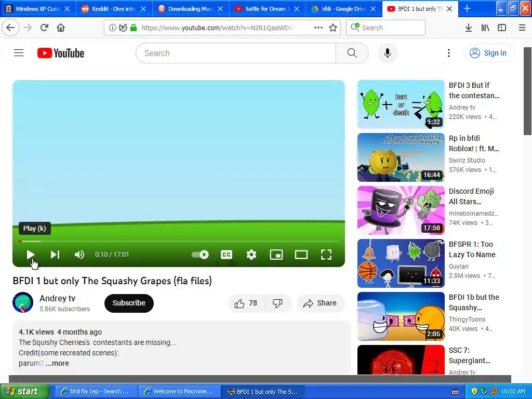Image resolution: width=532 pixels, height=399 pixels.
Task: Open security shield tray icon
Action: point(474,392)
